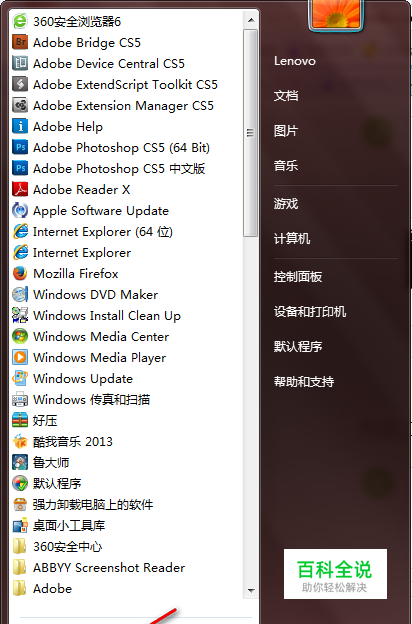The image size is (412, 624).
Task: Expand the Adobe folder
Action: 42,589
